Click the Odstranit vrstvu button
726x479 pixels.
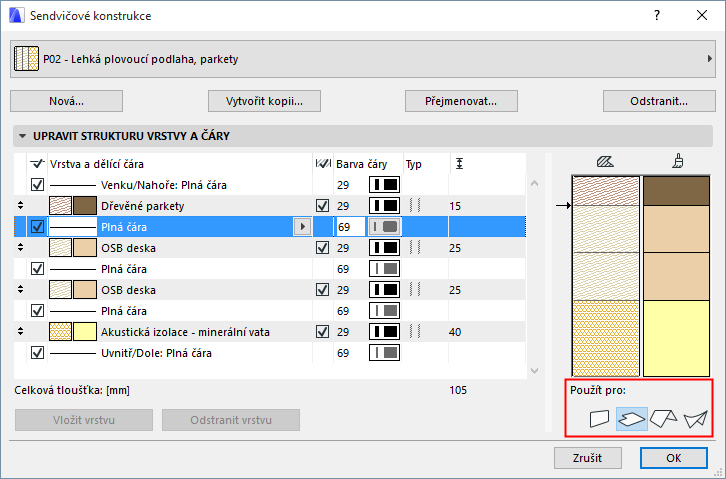coord(231,420)
